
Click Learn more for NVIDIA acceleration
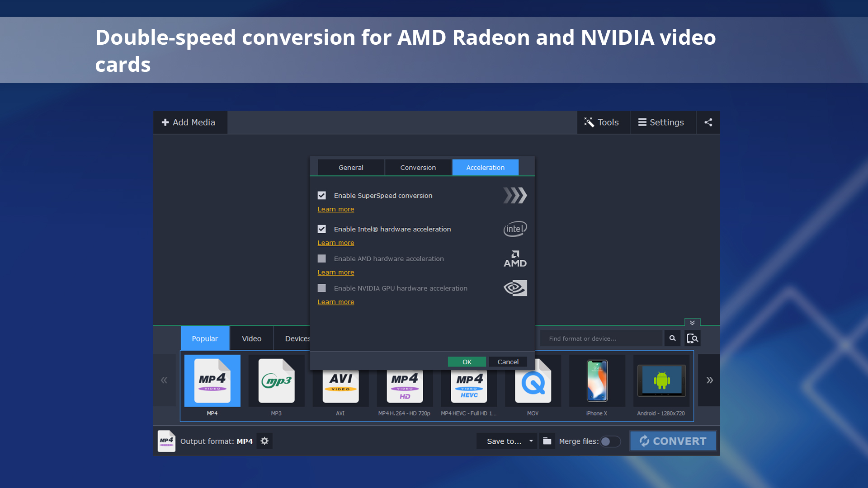click(335, 301)
